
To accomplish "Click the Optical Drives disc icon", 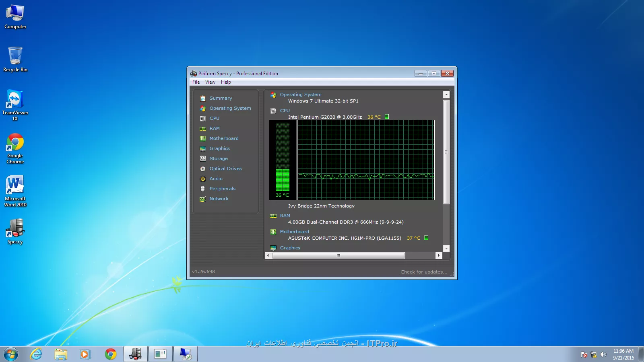I will tap(203, 169).
